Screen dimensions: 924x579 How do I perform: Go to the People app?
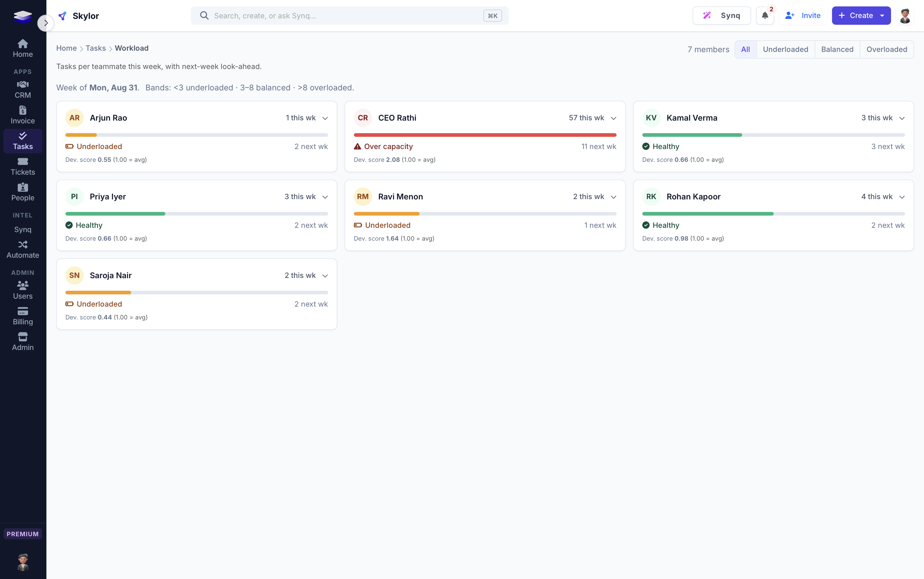coord(23,192)
